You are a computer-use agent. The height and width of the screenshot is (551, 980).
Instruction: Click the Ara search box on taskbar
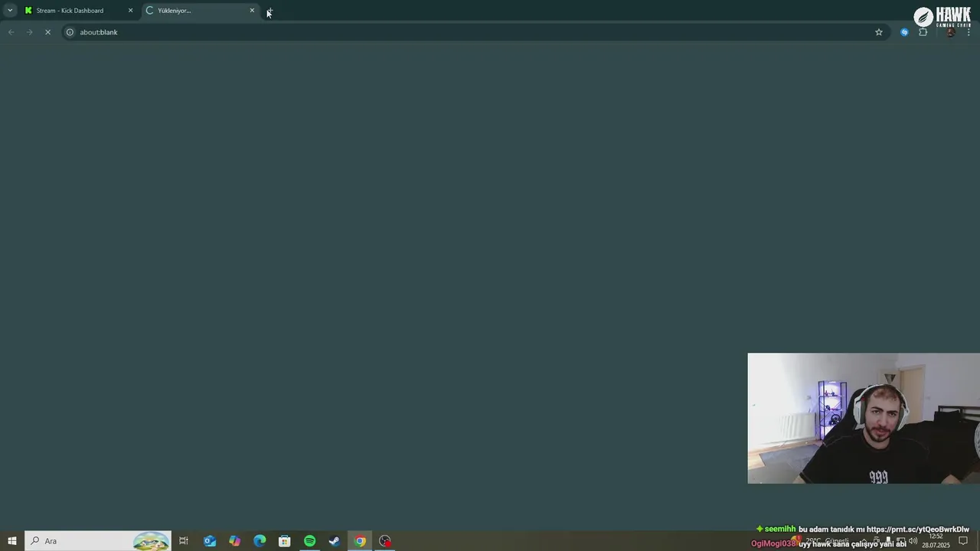pos(98,541)
